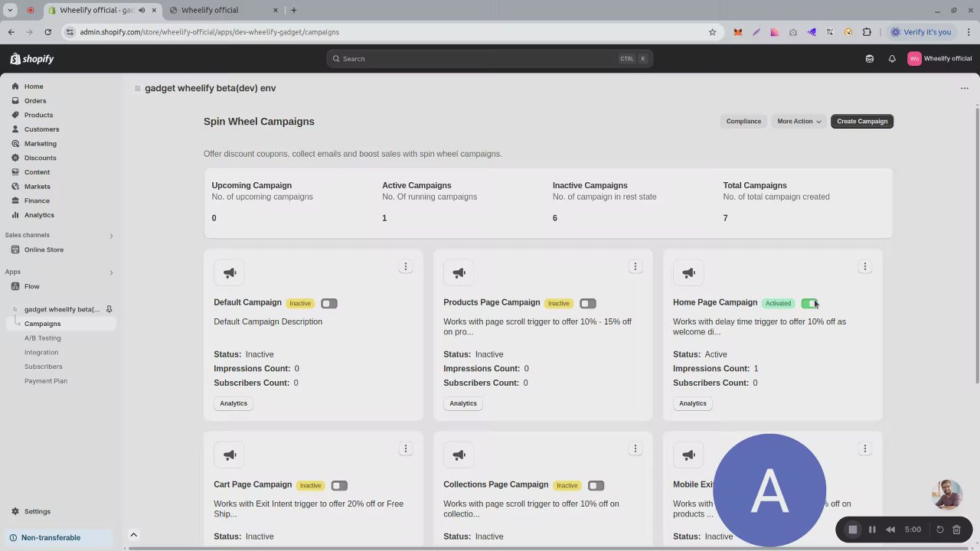Click the camera extension icon

click(x=792, y=32)
